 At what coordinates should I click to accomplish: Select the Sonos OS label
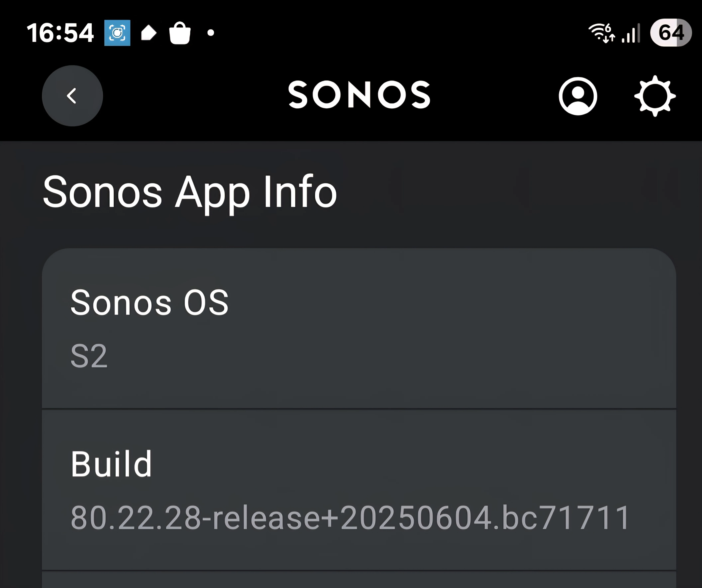[x=149, y=303]
